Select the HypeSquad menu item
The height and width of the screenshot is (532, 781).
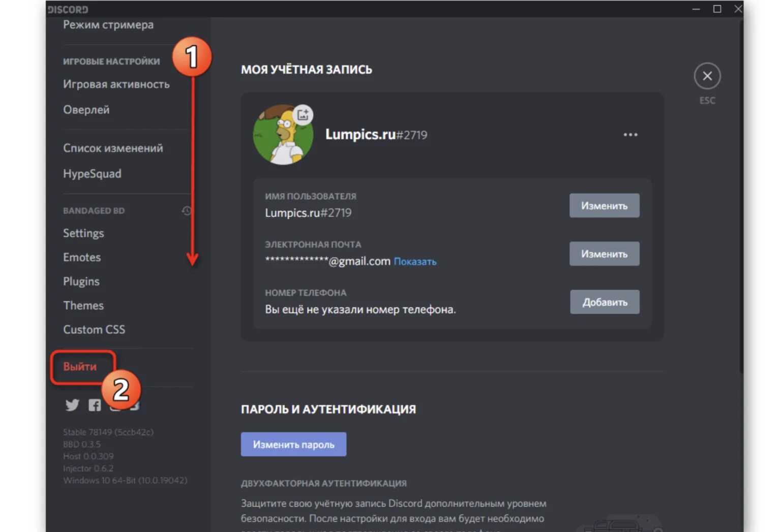click(x=92, y=174)
